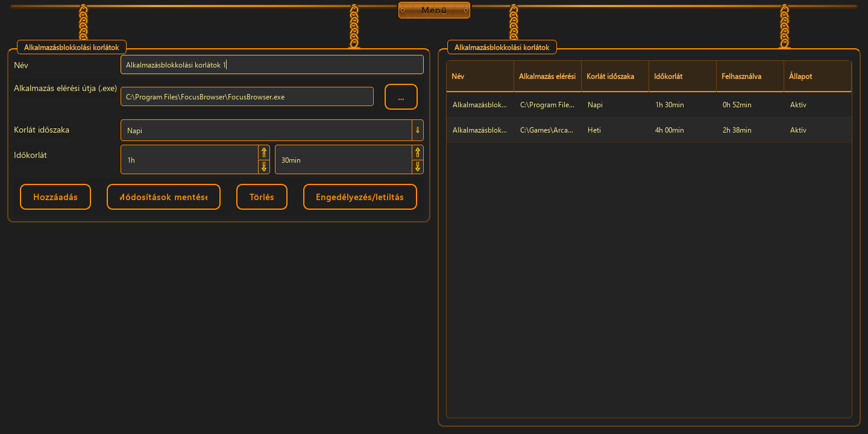Click the Törlés button
Screen dimensions: 868x434
coord(262,197)
